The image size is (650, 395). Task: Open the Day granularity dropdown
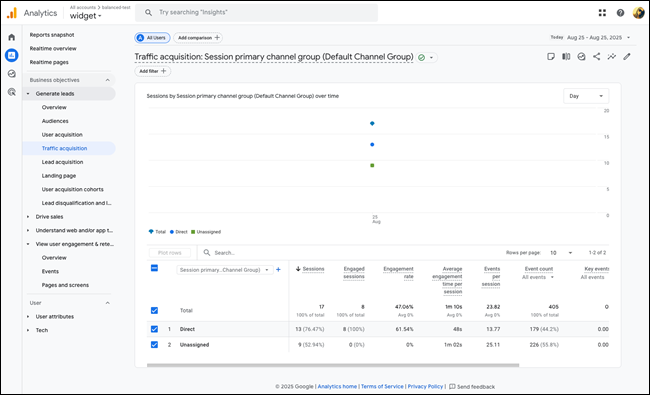pos(586,96)
